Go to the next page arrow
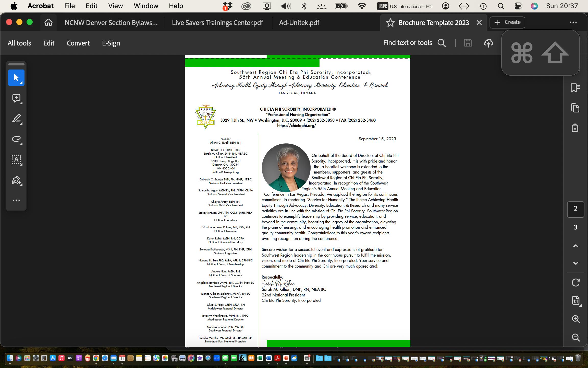 (575, 263)
